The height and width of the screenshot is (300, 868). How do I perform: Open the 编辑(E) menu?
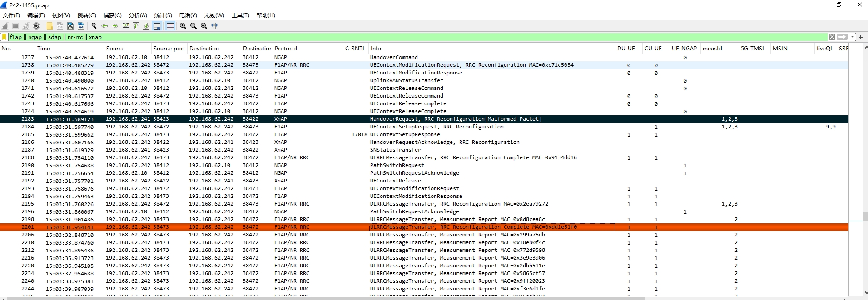[x=36, y=15]
